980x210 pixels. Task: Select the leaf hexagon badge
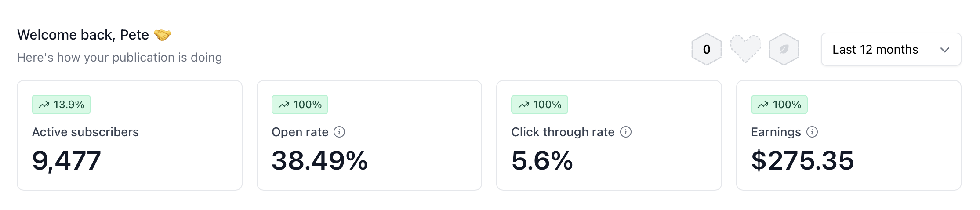(x=784, y=49)
